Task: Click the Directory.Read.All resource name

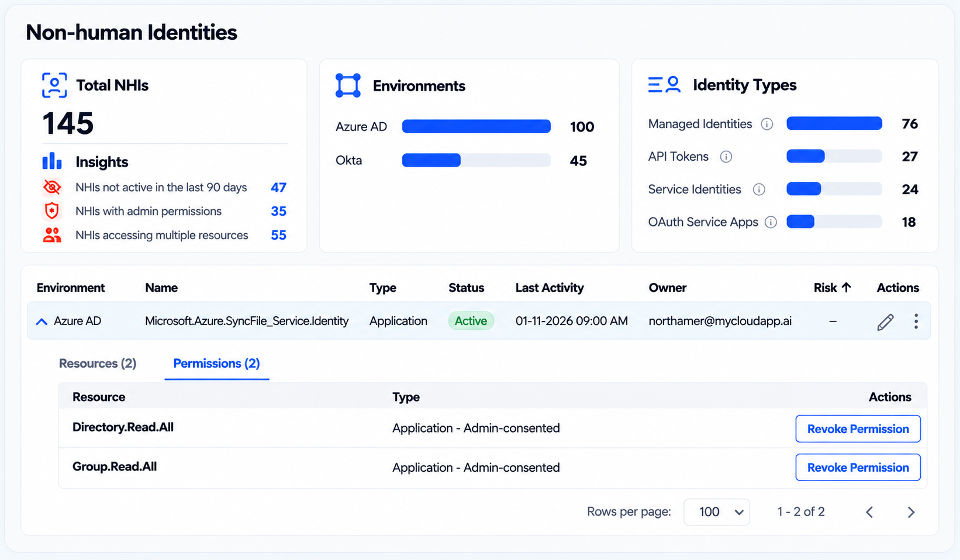Action: tap(123, 427)
